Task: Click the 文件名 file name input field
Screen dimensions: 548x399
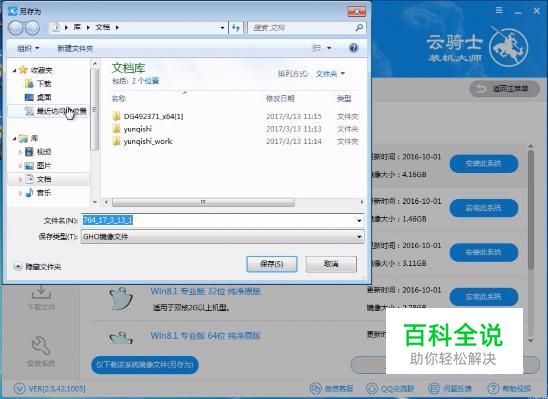Action: pyautogui.click(x=217, y=220)
